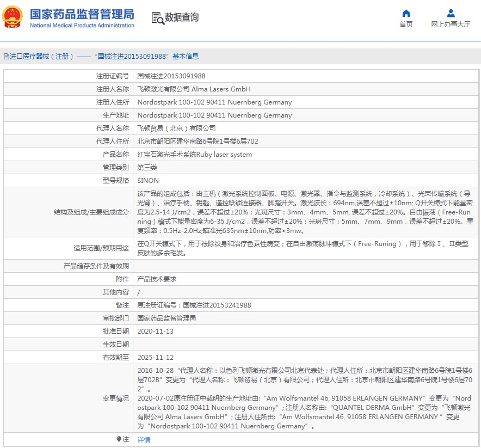
Task: Select the 第三类 management class value
Action: pos(147,168)
